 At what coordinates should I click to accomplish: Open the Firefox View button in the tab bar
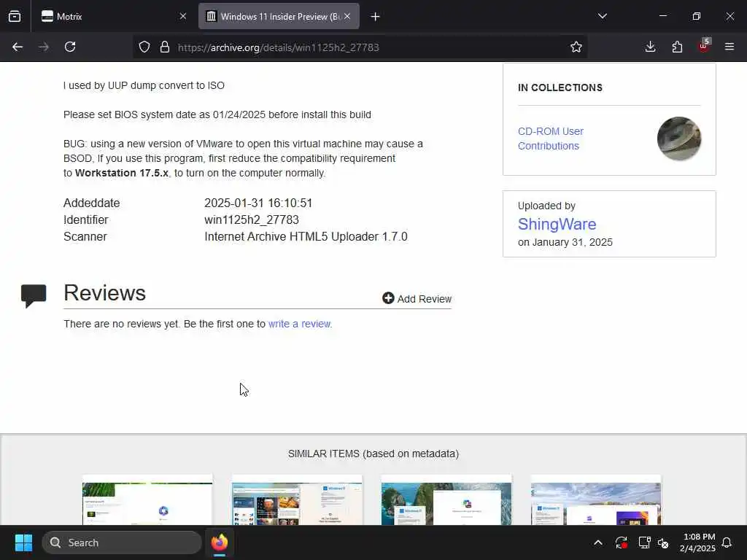(x=15, y=16)
